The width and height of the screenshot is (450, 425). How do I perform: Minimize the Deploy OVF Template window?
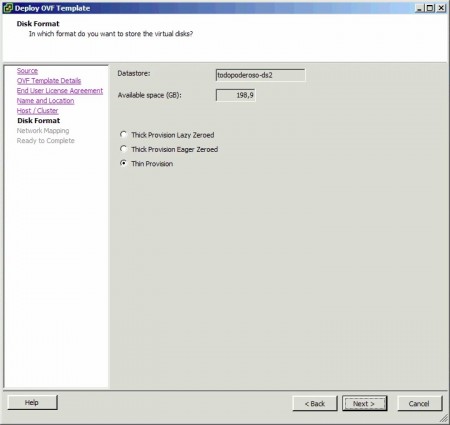click(x=419, y=8)
